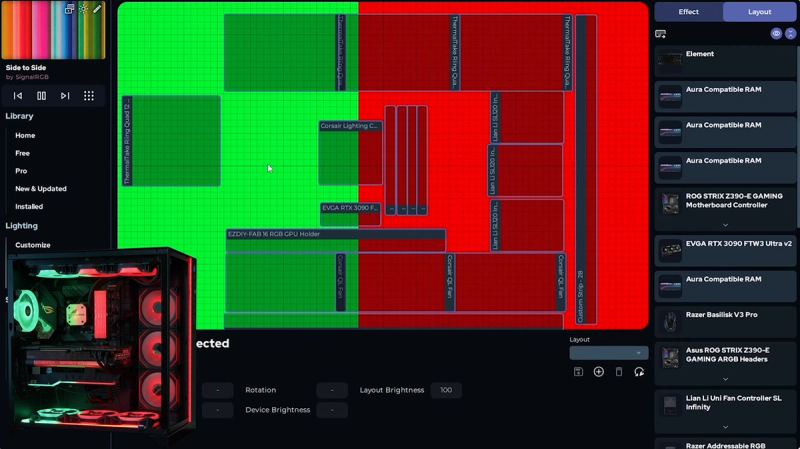800x449 pixels.
Task: Open the effects grid view
Action: 89,96
